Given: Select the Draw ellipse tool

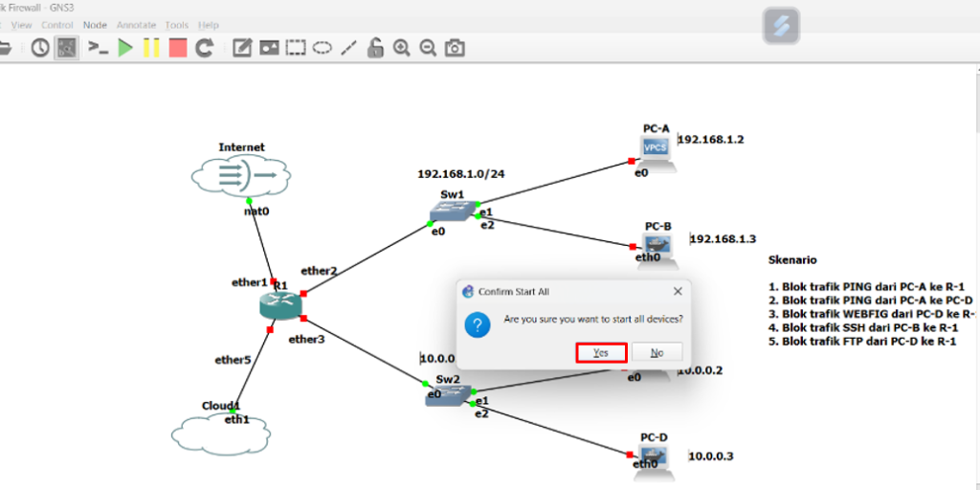Looking at the screenshot, I should (x=323, y=47).
